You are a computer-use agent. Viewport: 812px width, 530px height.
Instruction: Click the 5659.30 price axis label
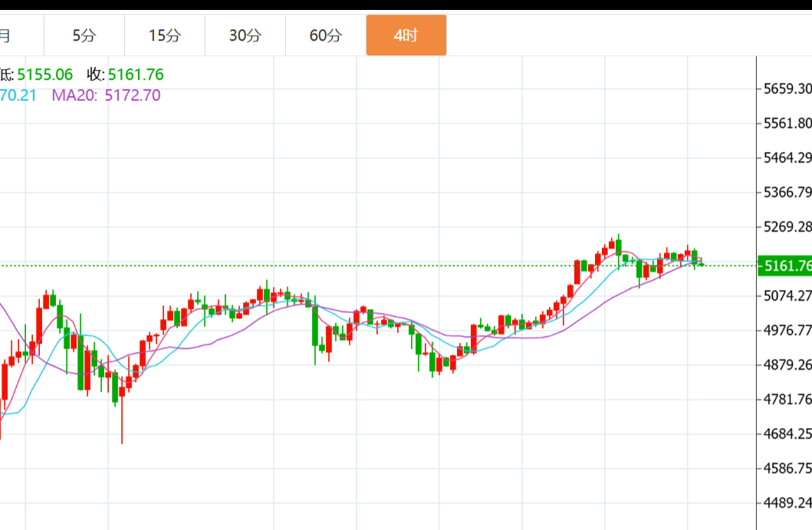[x=787, y=89]
